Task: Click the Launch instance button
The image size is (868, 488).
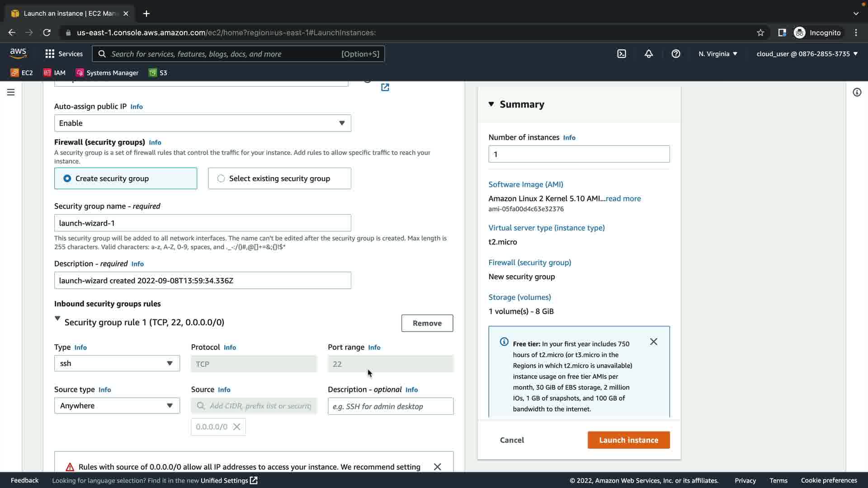Action: point(628,440)
